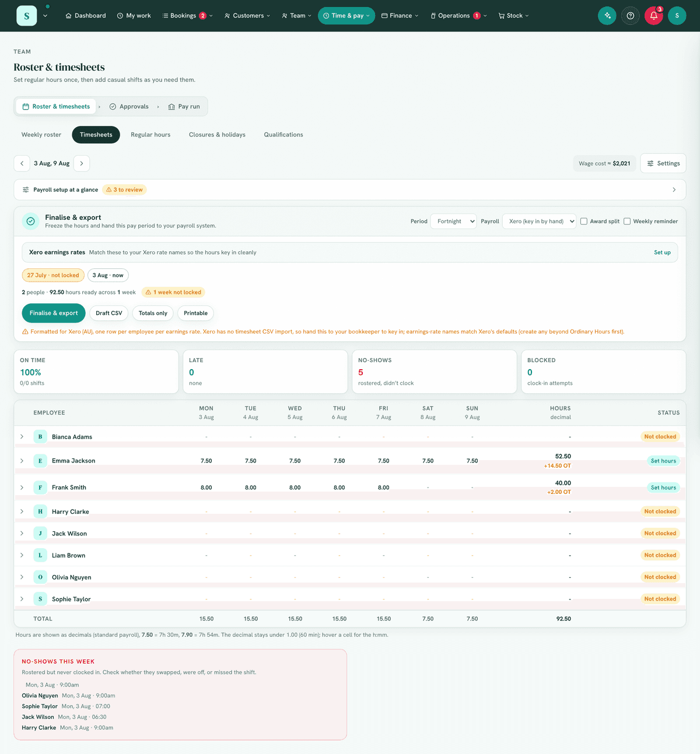Go to the Pay run step
This screenshot has height=754, width=700.
tap(184, 107)
